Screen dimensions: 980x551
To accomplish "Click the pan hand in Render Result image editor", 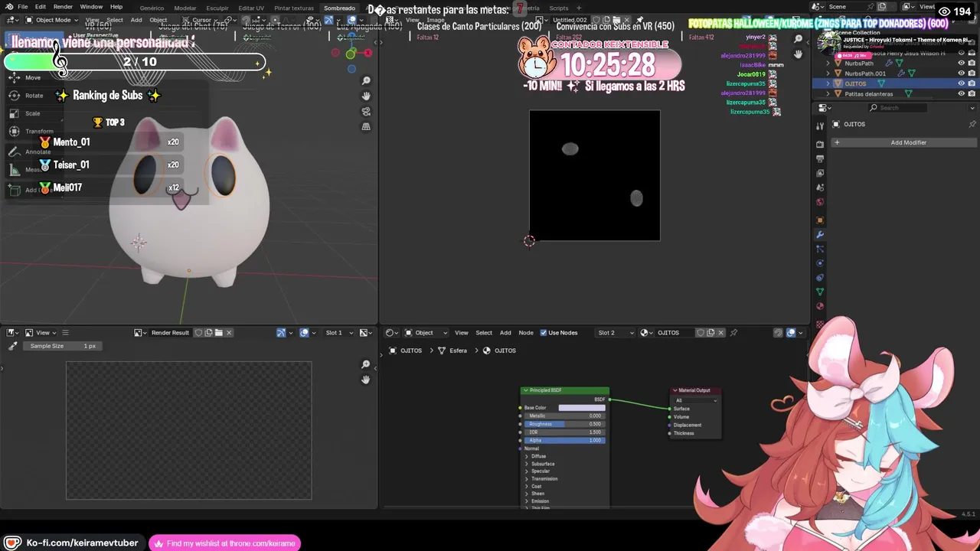I will [x=366, y=380].
